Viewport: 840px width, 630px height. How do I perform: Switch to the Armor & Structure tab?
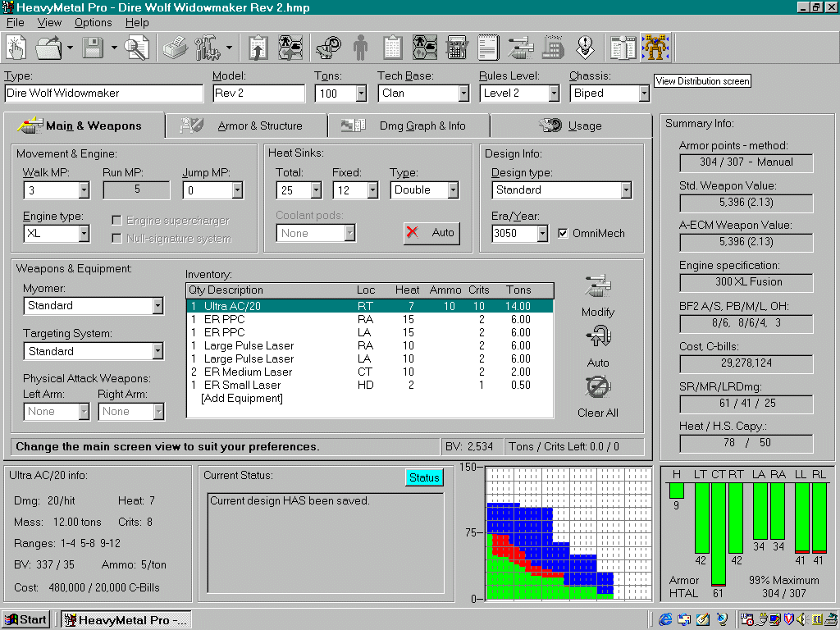tap(245, 126)
